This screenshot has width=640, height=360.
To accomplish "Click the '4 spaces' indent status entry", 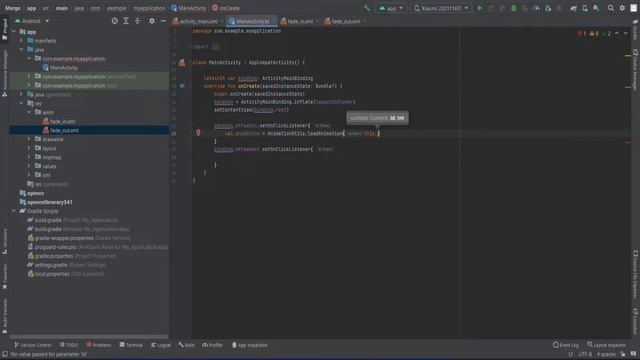I will pyautogui.click(x=606, y=354).
